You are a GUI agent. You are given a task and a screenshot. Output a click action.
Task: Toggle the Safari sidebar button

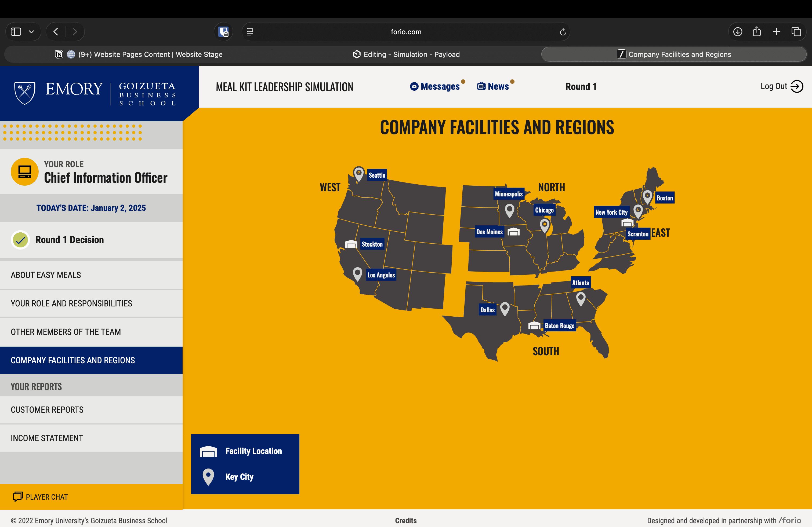(x=16, y=32)
